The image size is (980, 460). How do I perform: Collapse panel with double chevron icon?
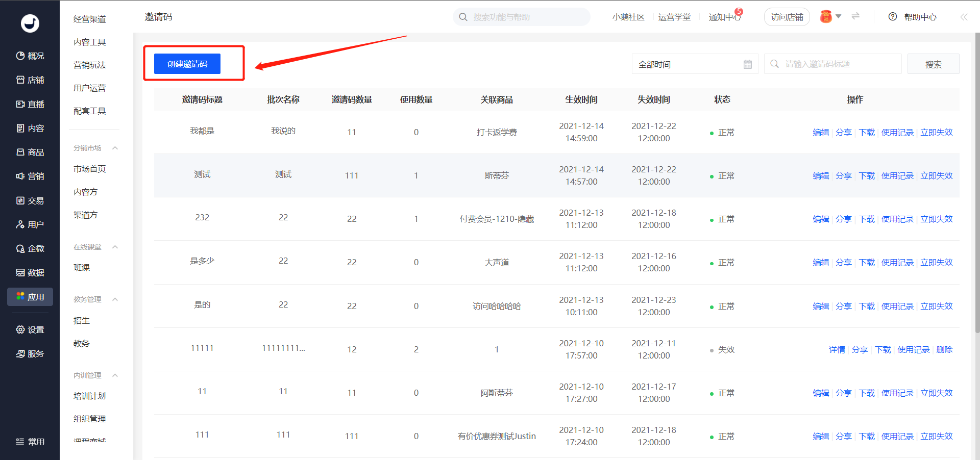coord(964,17)
